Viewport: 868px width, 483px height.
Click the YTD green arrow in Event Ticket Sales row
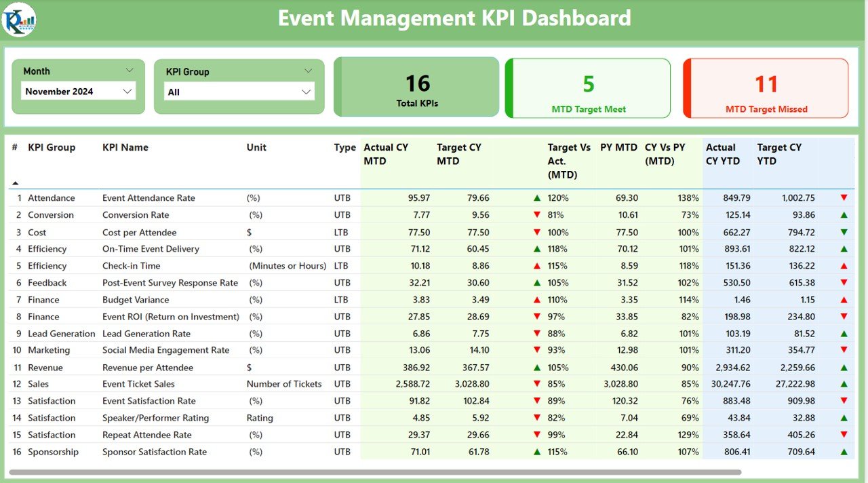click(x=844, y=384)
